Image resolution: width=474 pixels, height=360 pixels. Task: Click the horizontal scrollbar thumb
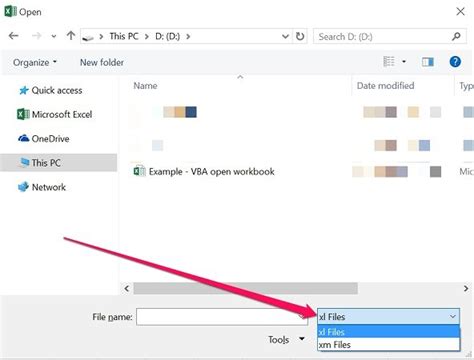[x=246, y=288]
